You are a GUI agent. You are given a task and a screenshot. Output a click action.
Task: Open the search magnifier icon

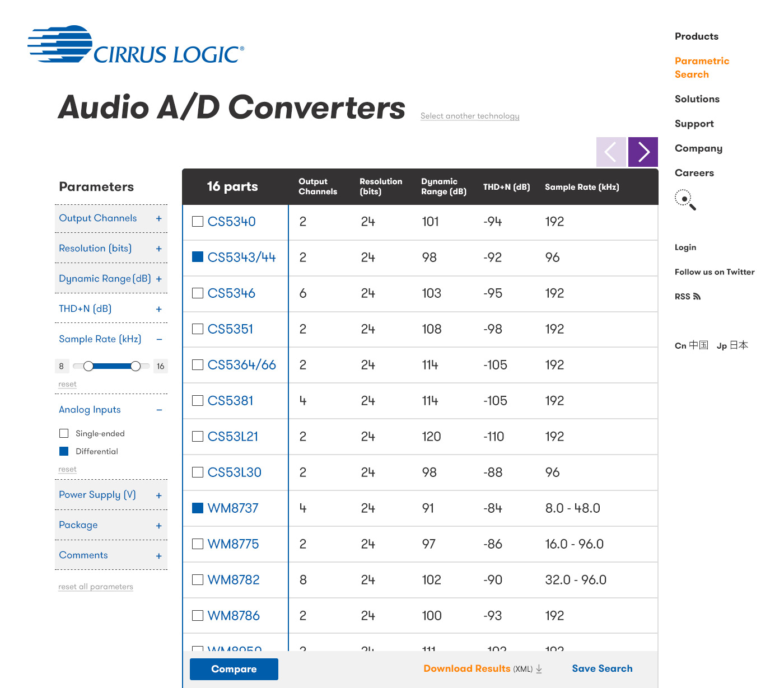(685, 200)
